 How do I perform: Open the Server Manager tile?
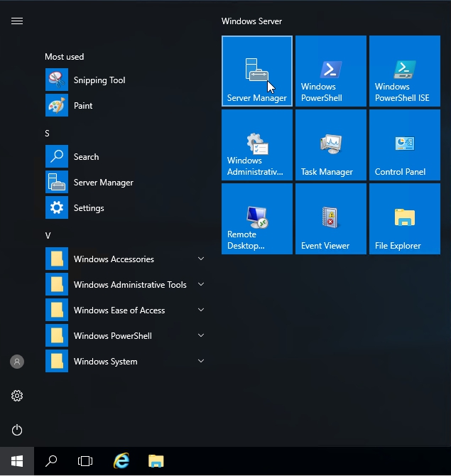pyautogui.click(x=256, y=71)
